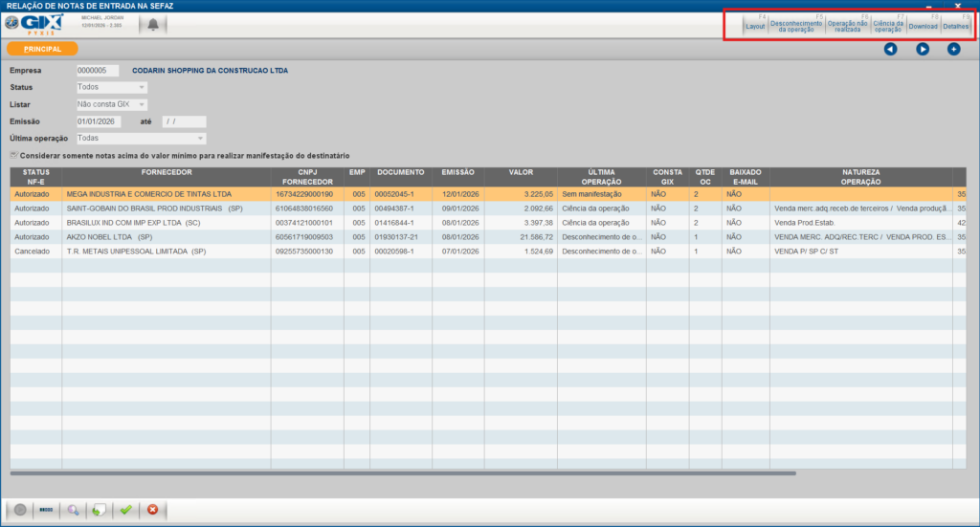This screenshot has height=527, width=980.
Task: Click the horizontal scrollbar below the table
Action: [x=402, y=472]
